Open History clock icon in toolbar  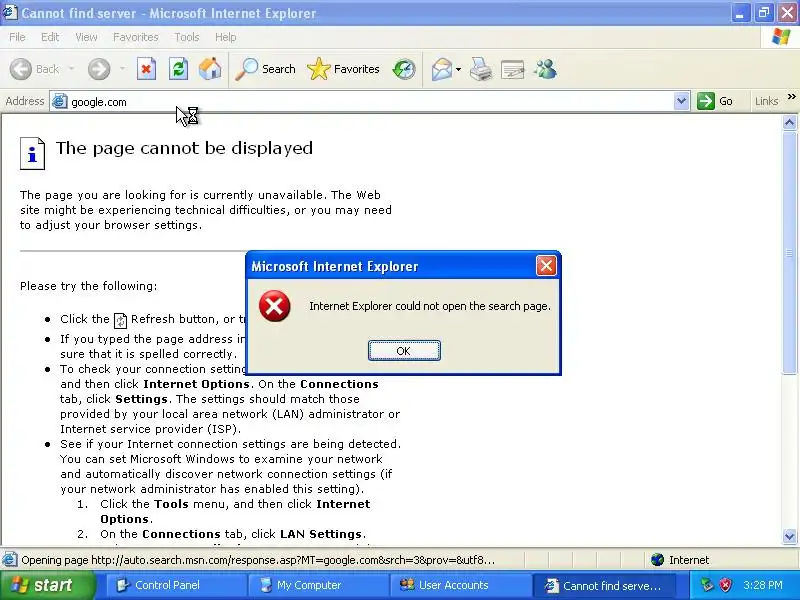(404, 69)
